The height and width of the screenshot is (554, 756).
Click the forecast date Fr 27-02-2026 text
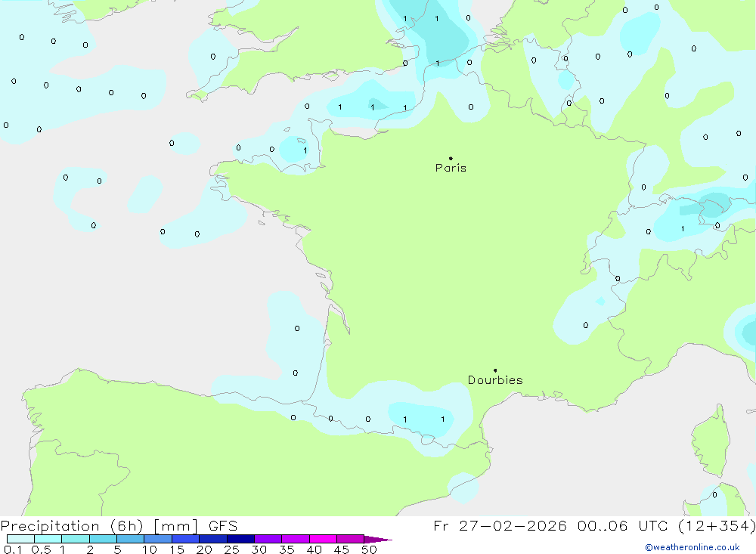click(500, 525)
